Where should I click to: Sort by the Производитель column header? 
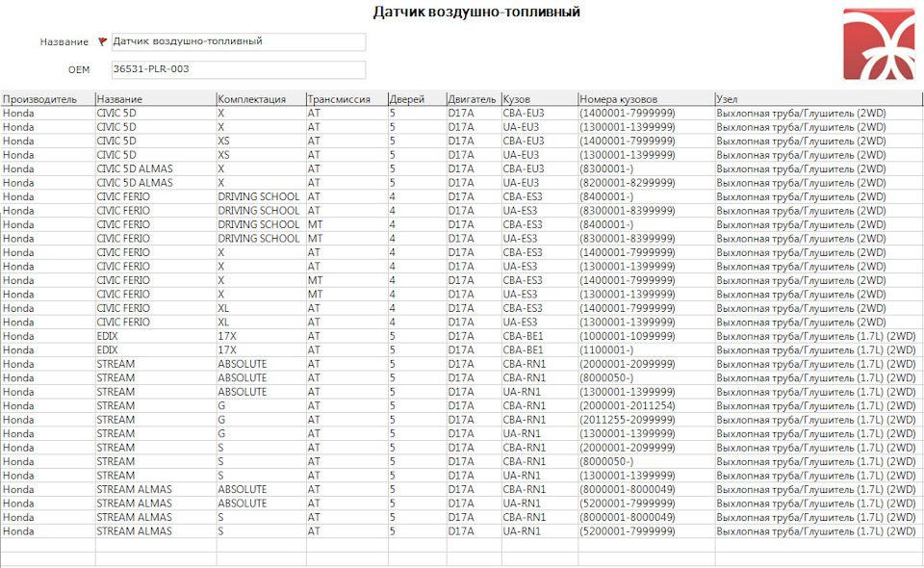coord(48,99)
